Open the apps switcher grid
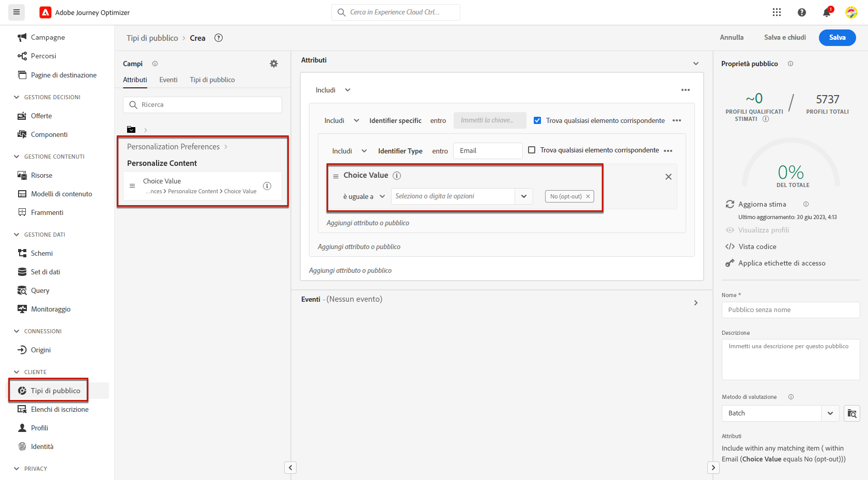 click(777, 12)
